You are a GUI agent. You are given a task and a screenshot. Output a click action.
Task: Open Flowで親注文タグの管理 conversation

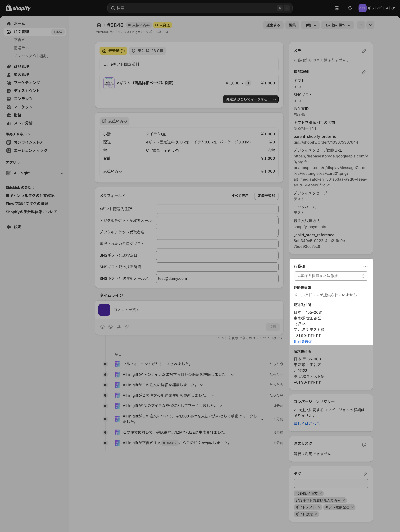click(27, 203)
